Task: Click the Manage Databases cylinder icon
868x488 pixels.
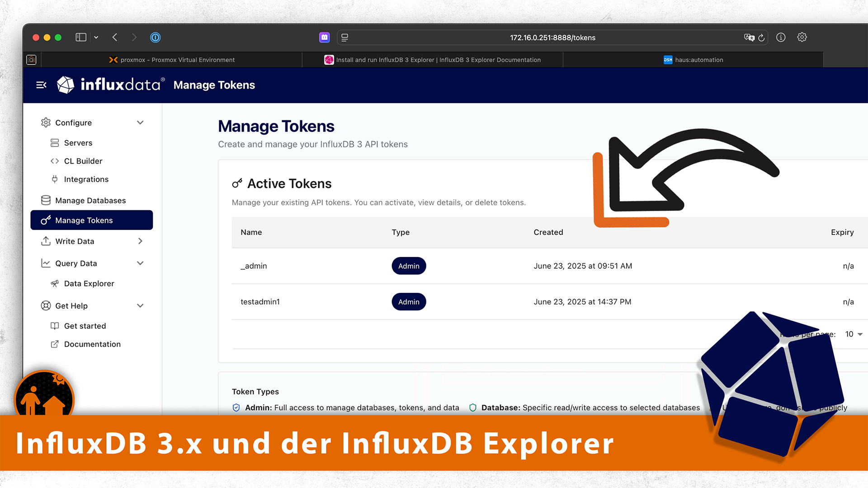Action: pyautogui.click(x=46, y=200)
